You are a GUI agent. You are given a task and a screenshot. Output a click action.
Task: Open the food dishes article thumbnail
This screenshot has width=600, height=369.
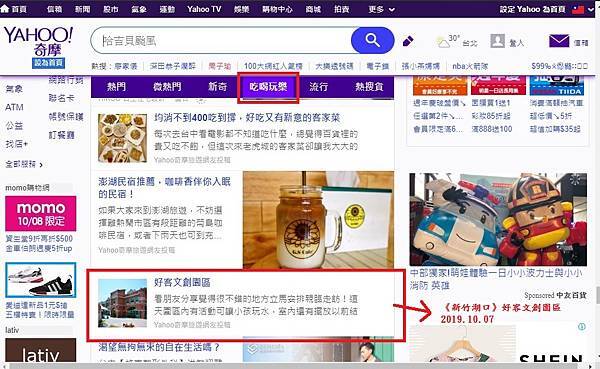tap(122, 138)
